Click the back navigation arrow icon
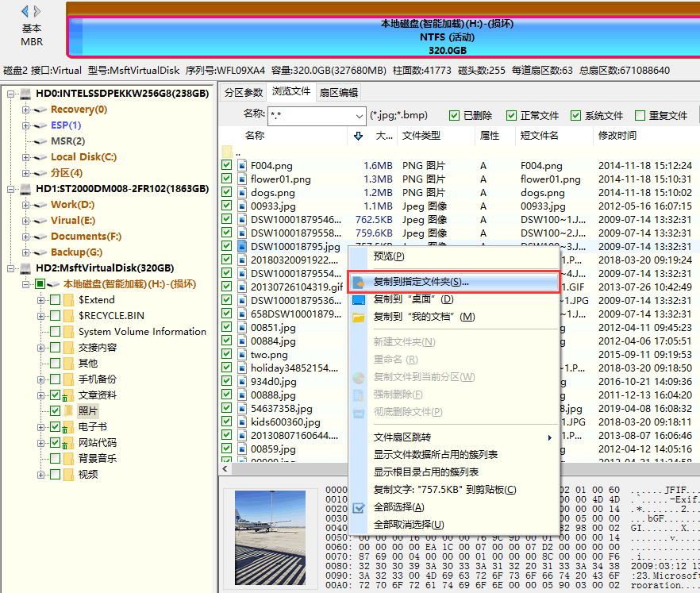Viewport: 700px width, 593px height. [25, 11]
